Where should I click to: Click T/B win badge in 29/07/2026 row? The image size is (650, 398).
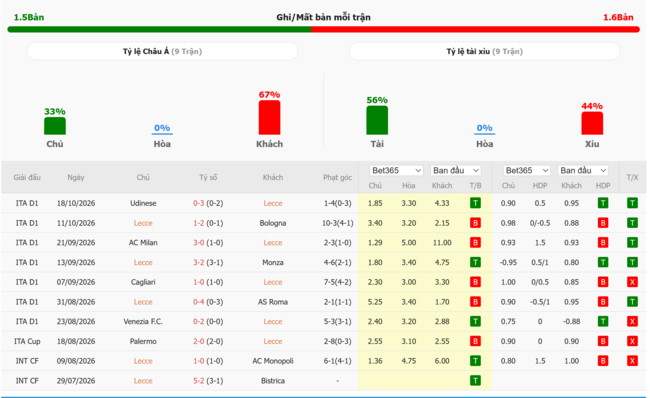[475, 381]
